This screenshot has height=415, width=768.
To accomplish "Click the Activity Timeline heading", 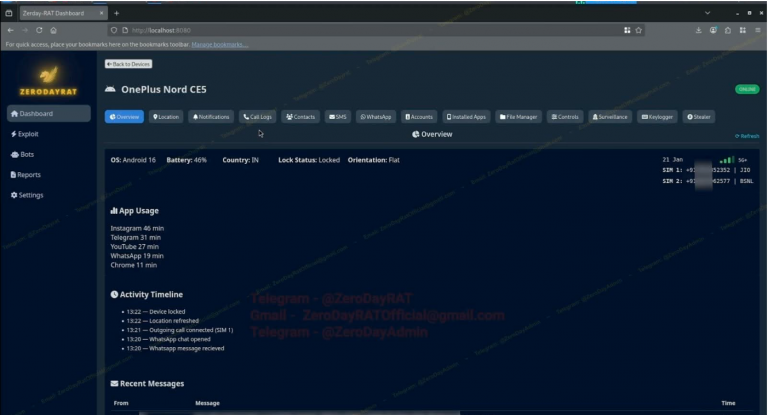I will click(x=146, y=294).
